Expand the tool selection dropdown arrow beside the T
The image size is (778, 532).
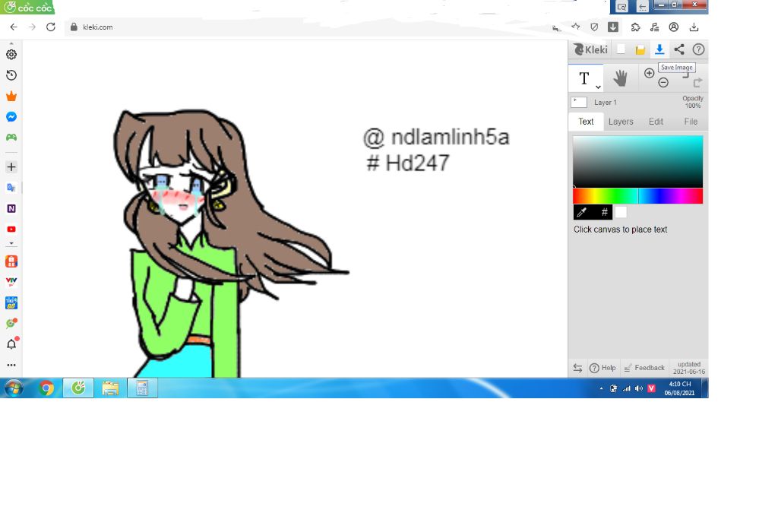[599, 87]
